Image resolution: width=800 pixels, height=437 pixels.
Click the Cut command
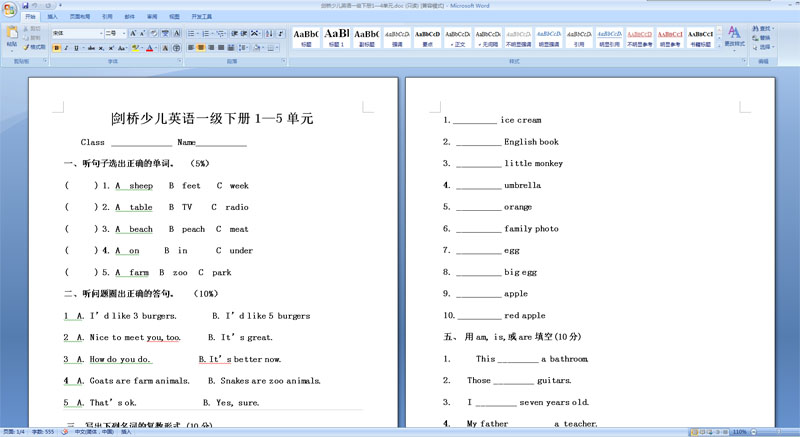(32, 29)
